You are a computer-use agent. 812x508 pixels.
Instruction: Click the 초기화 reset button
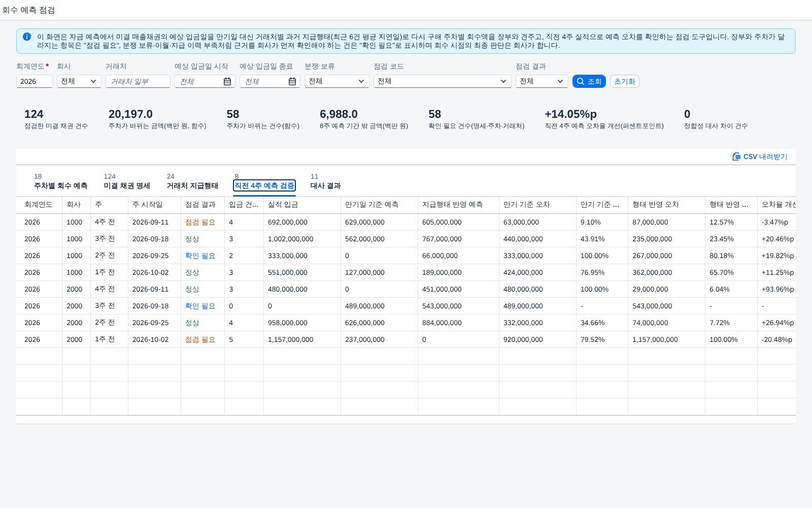point(624,81)
